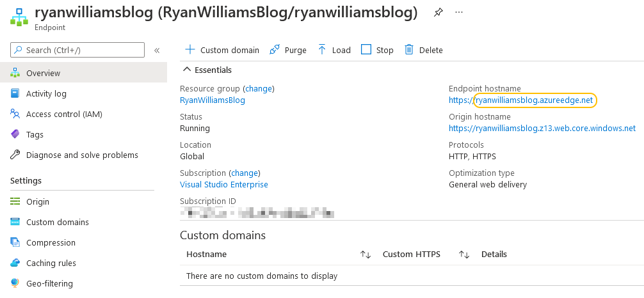
Task: Collapse the left navigation menu
Action: point(157,50)
